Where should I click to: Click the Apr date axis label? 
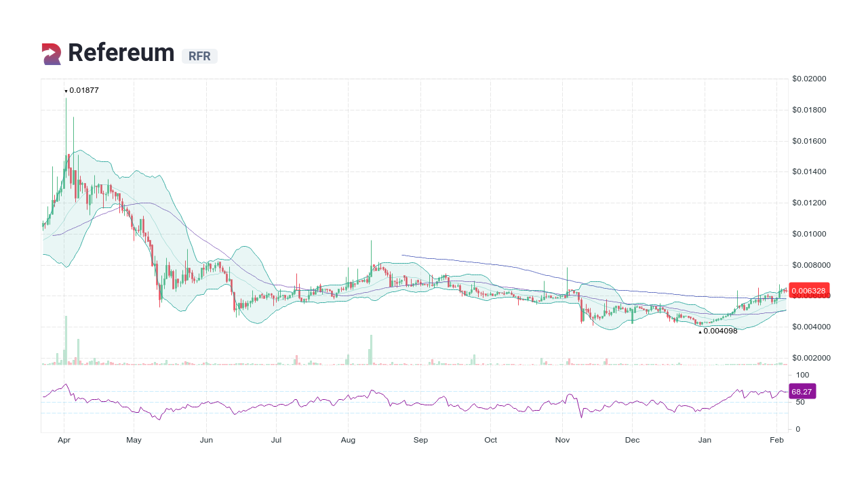click(x=64, y=440)
